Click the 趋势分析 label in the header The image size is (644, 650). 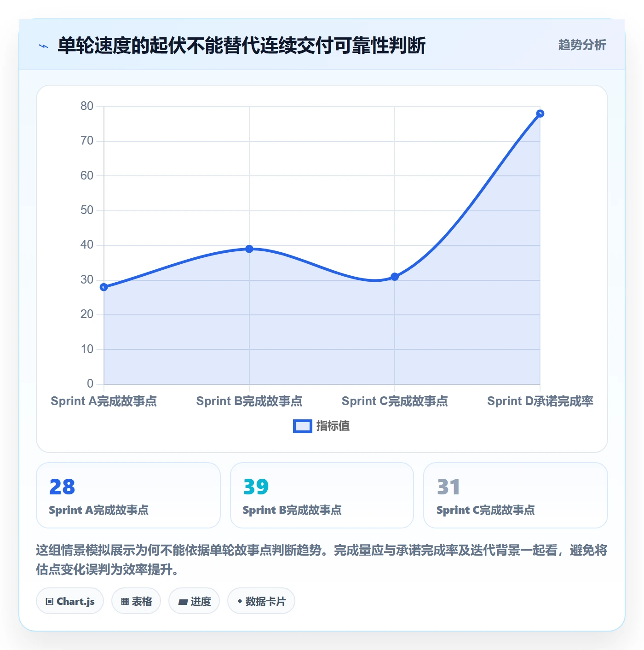click(x=582, y=45)
